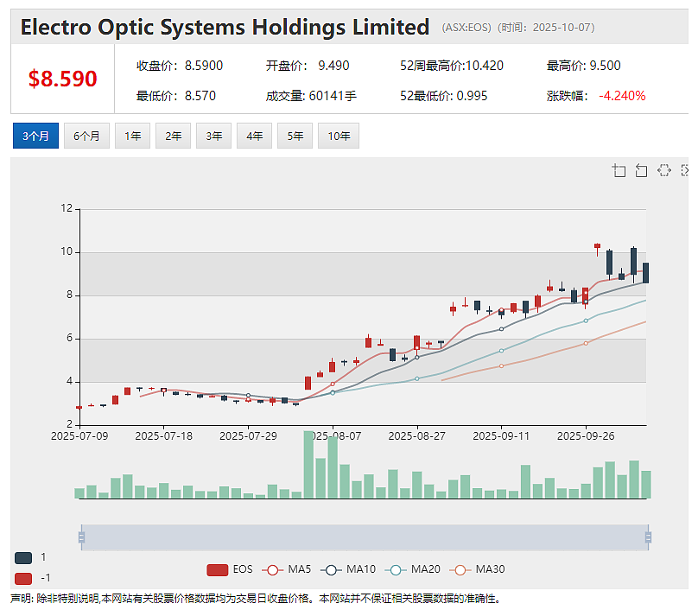This screenshot has height=616, width=698.
Task: Toggle the EOS candlestick series legend
Action: (230, 569)
